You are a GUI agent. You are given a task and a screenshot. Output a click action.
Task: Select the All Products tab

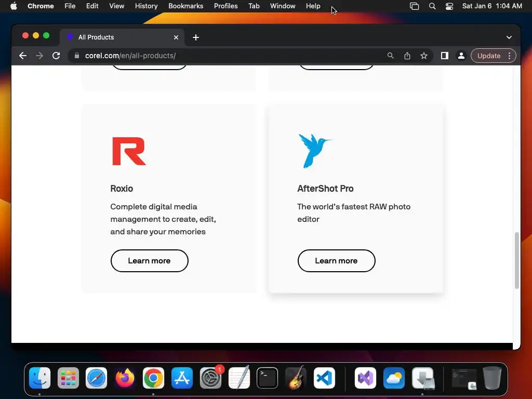tap(122, 37)
